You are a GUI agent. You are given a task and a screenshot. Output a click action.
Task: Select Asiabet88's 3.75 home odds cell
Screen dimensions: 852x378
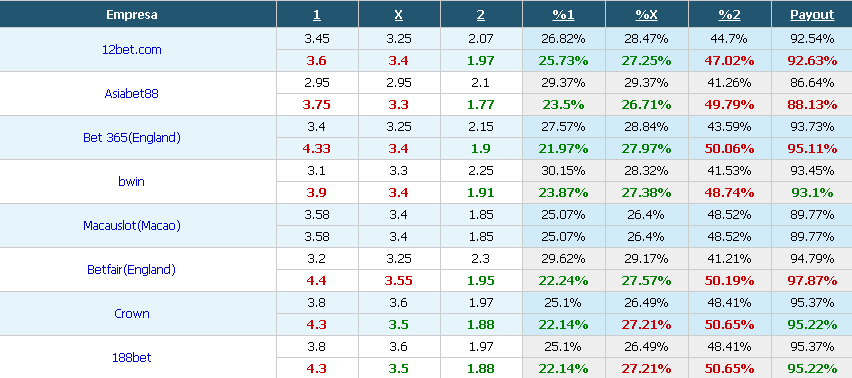318,105
